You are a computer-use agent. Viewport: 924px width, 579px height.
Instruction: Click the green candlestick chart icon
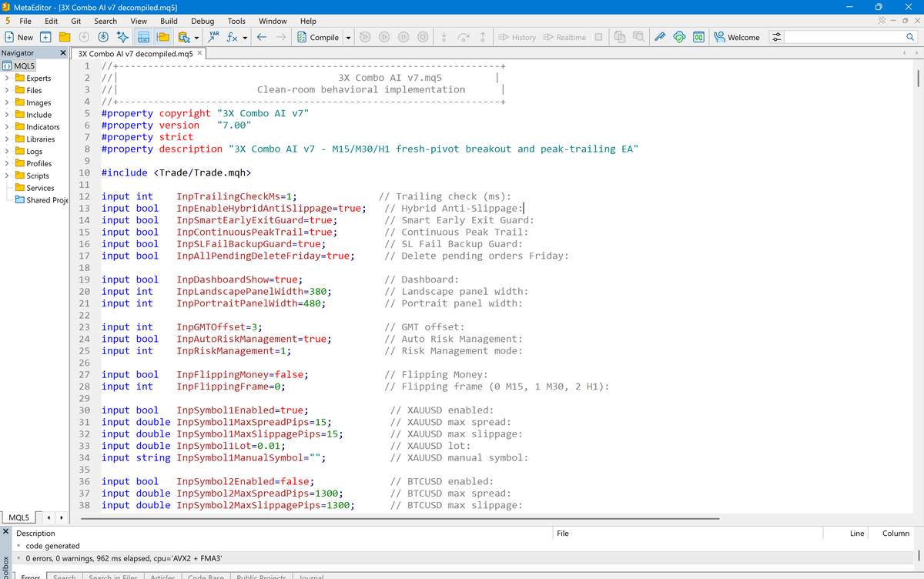698,37
